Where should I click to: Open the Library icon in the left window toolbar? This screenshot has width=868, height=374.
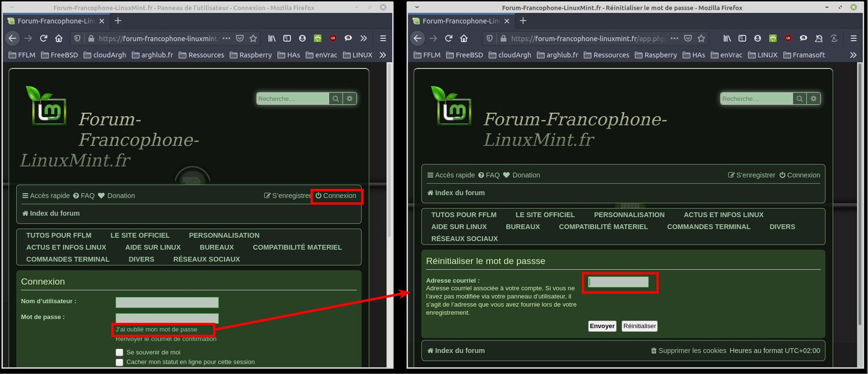point(272,38)
